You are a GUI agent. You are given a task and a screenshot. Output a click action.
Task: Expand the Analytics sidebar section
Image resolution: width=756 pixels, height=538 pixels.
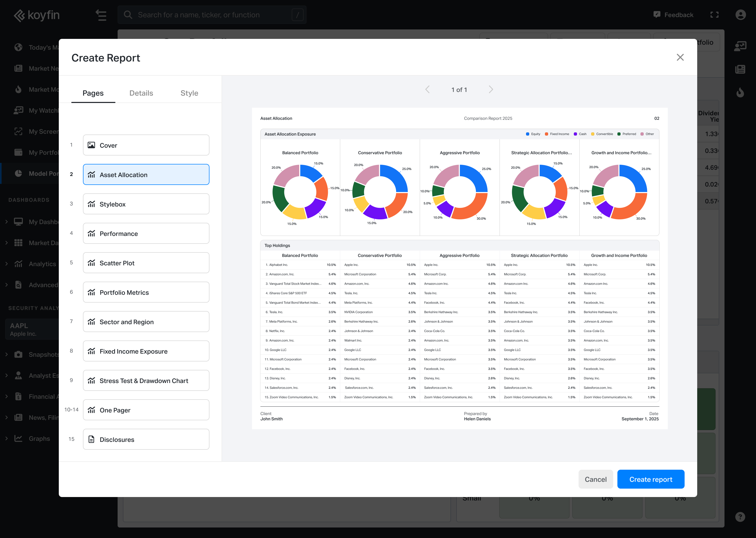(x=7, y=264)
